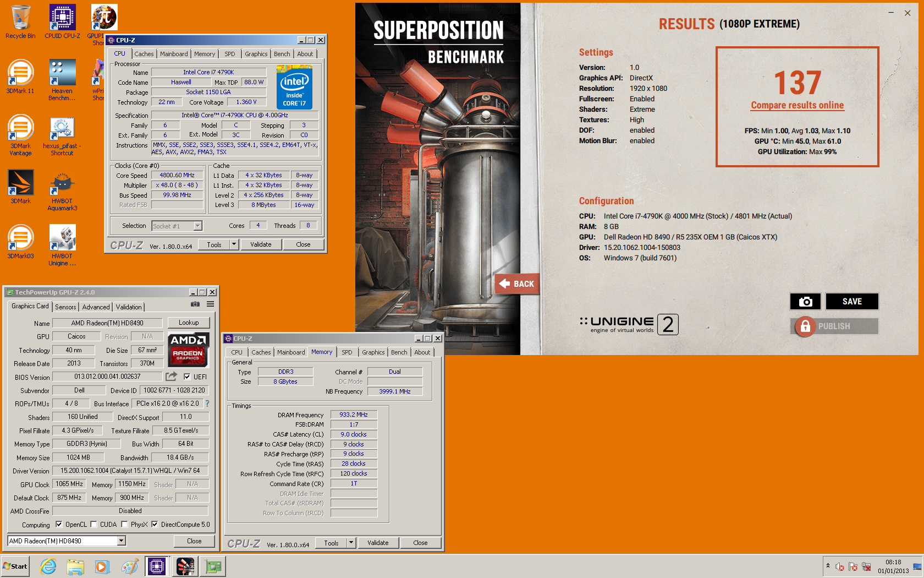
Task: Open hexus_pifast shortcut icon
Action: coord(62,135)
